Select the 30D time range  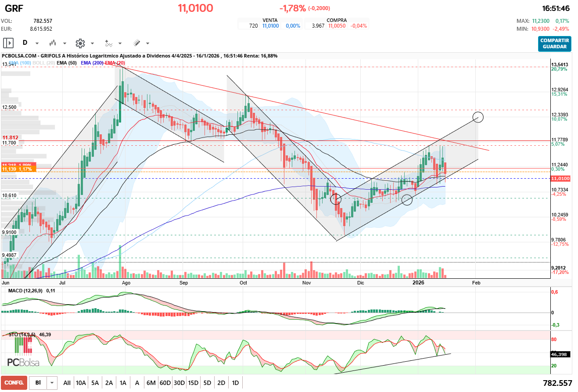179,383
